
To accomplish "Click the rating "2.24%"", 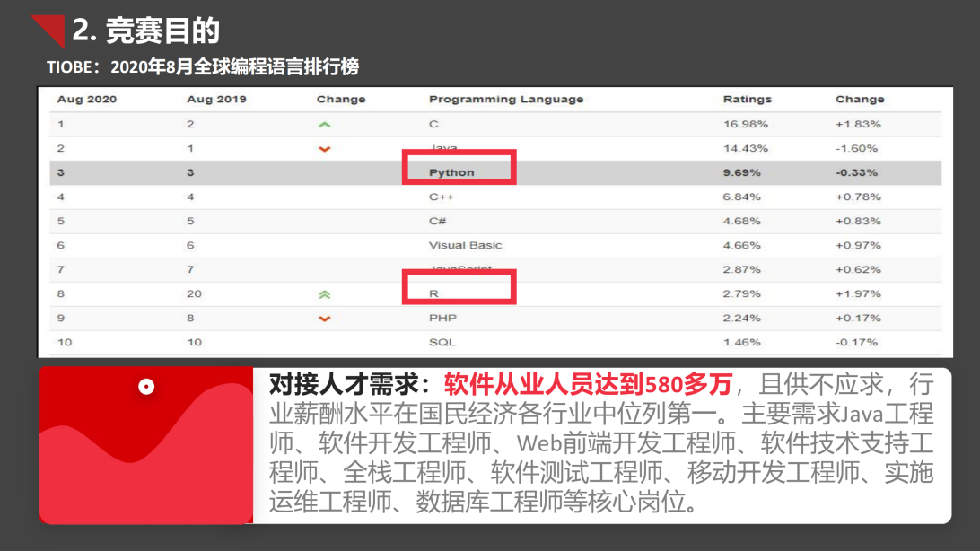I will [x=742, y=318].
